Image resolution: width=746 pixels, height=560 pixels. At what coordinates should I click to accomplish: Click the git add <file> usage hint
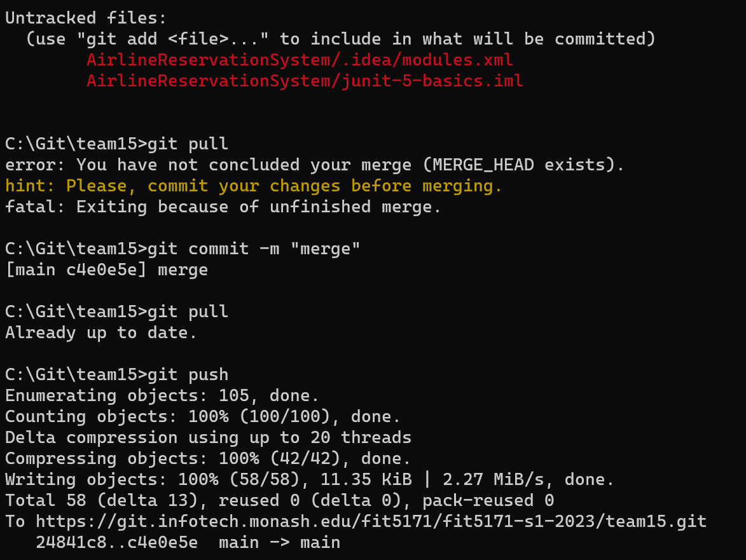click(340, 39)
